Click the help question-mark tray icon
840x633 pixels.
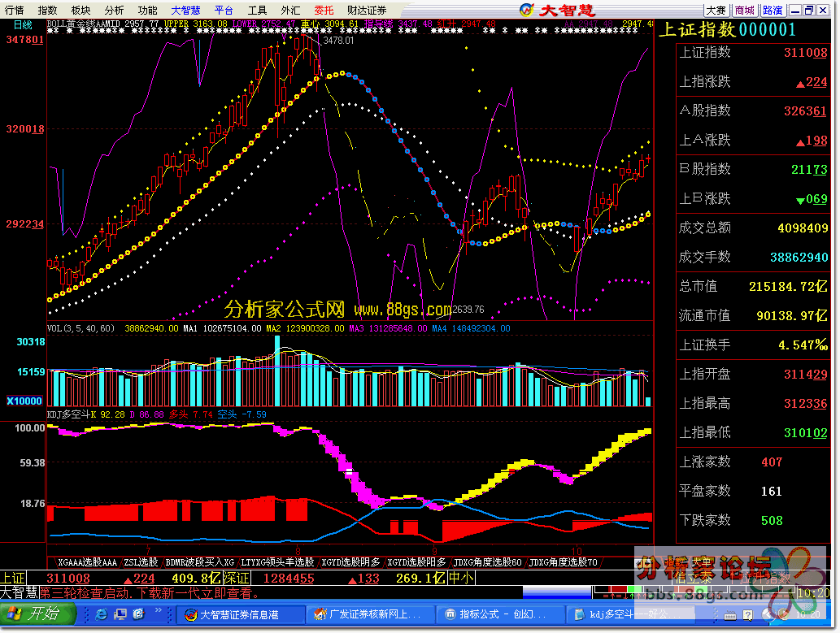coord(748,615)
